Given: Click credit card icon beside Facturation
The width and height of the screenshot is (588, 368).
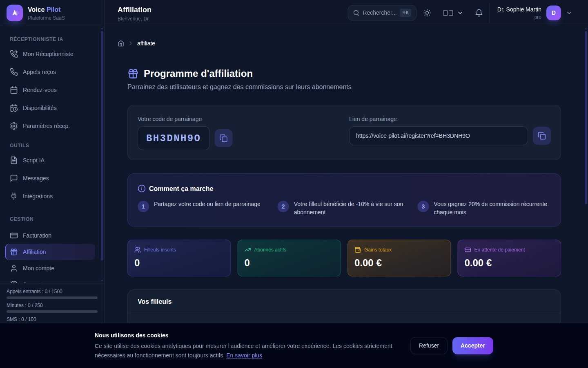Looking at the screenshot, I should pos(14,236).
